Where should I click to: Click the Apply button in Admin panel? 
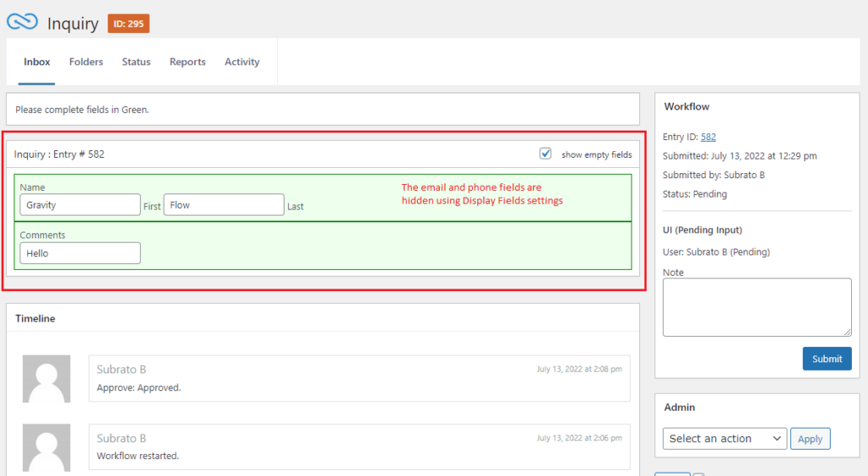click(x=810, y=439)
